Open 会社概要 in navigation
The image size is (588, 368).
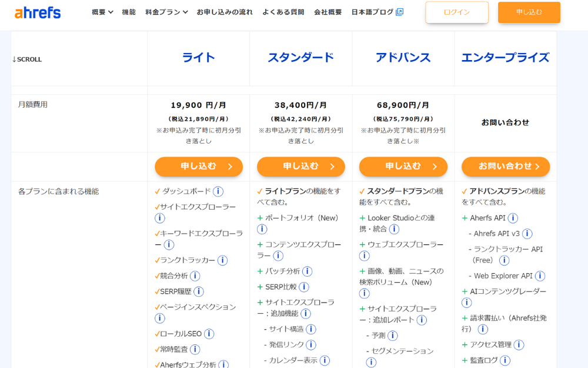tap(328, 12)
